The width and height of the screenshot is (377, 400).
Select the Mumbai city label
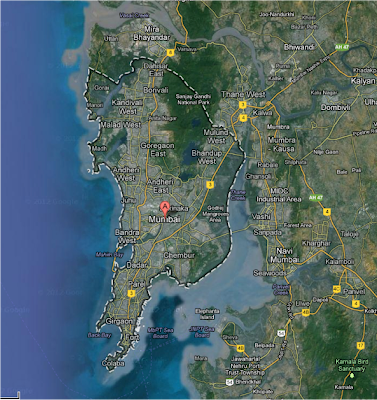click(164, 220)
